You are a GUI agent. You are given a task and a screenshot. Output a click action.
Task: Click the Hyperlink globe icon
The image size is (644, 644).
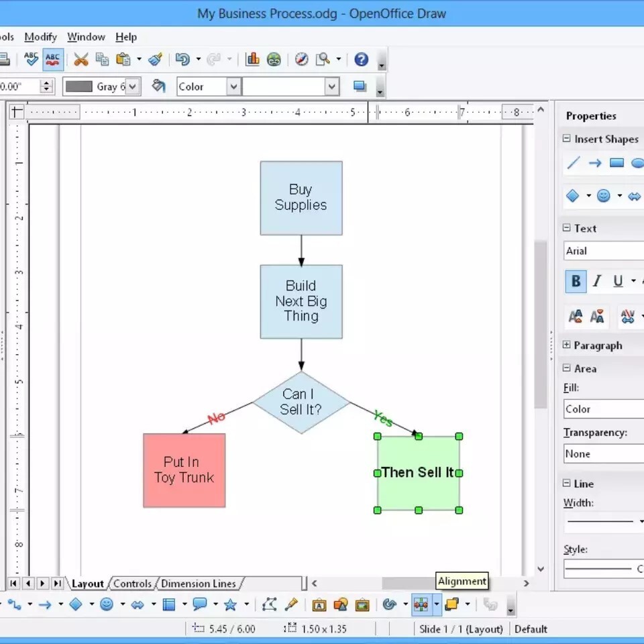click(x=274, y=59)
